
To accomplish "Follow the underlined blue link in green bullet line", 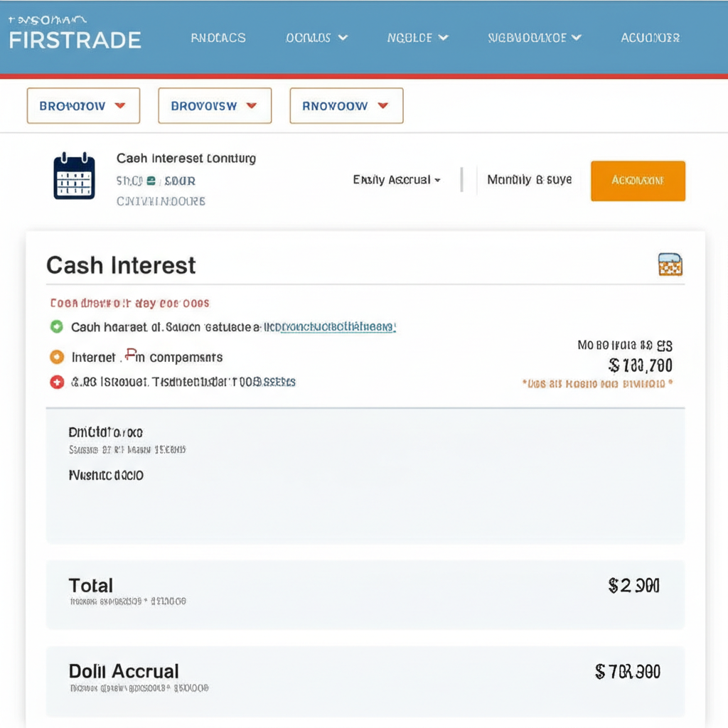I will [338, 327].
